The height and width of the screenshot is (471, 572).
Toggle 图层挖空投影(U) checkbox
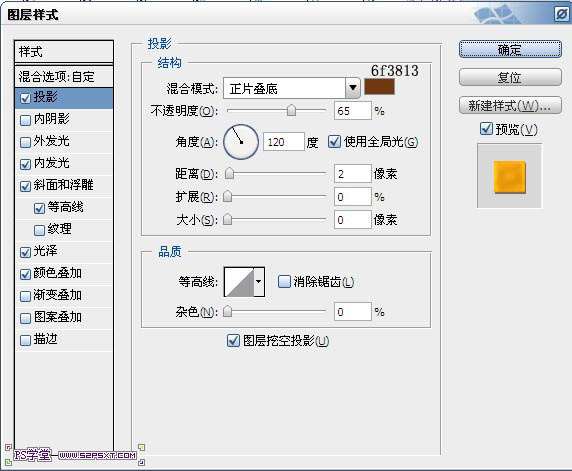click(233, 340)
